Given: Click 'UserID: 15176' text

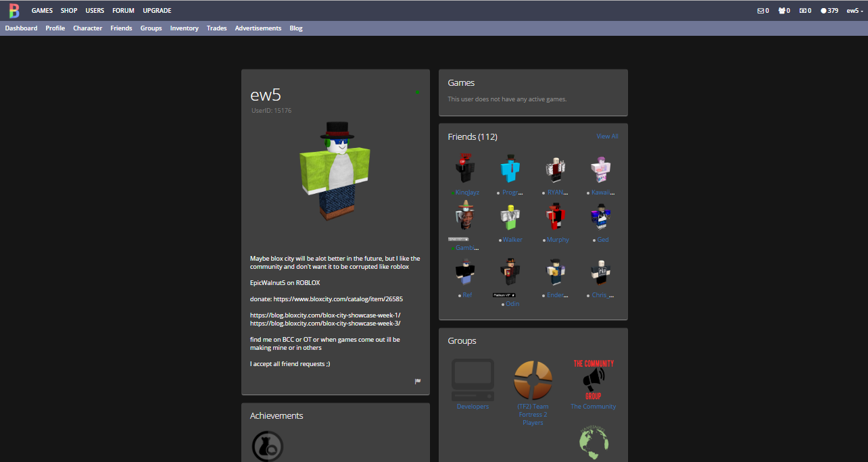Looking at the screenshot, I should [271, 111].
